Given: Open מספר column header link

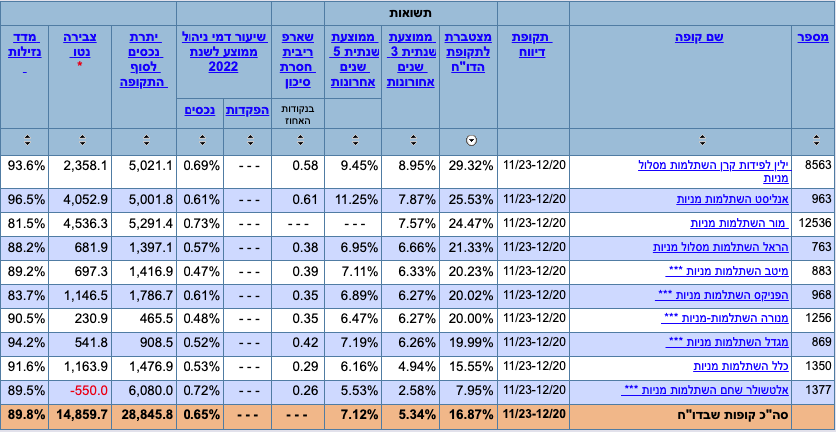Looking at the screenshot, I should (x=813, y=38).
